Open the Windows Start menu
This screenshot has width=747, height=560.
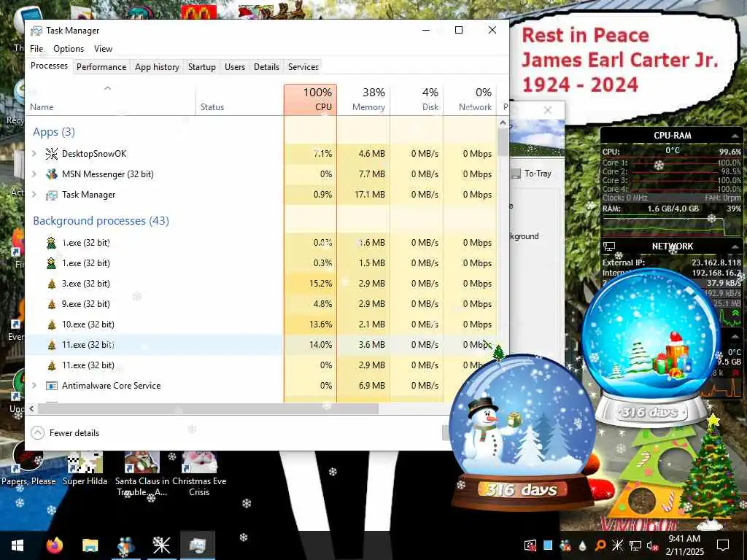coord(18,545)
